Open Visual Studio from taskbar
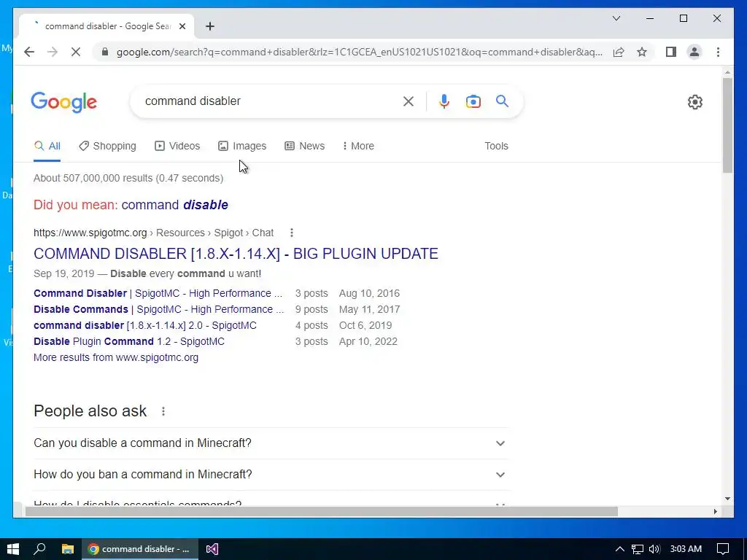This screenshot has height=560, width=747. click(212, 549)
